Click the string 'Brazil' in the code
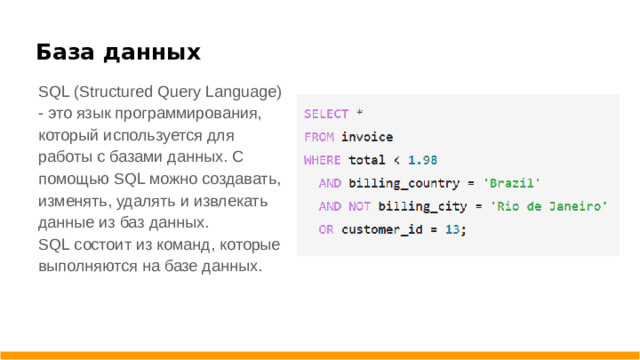Screen dimensions: 640x360 511,183
